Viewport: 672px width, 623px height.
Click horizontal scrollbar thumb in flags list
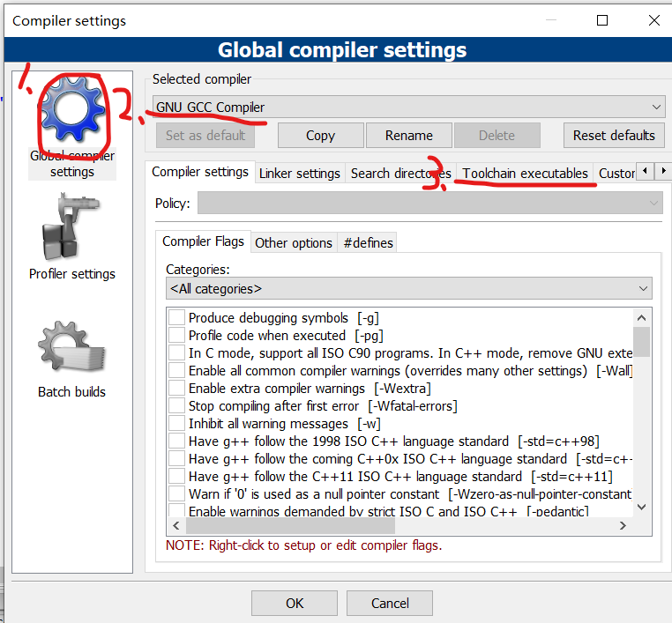[x=290, y=525]
